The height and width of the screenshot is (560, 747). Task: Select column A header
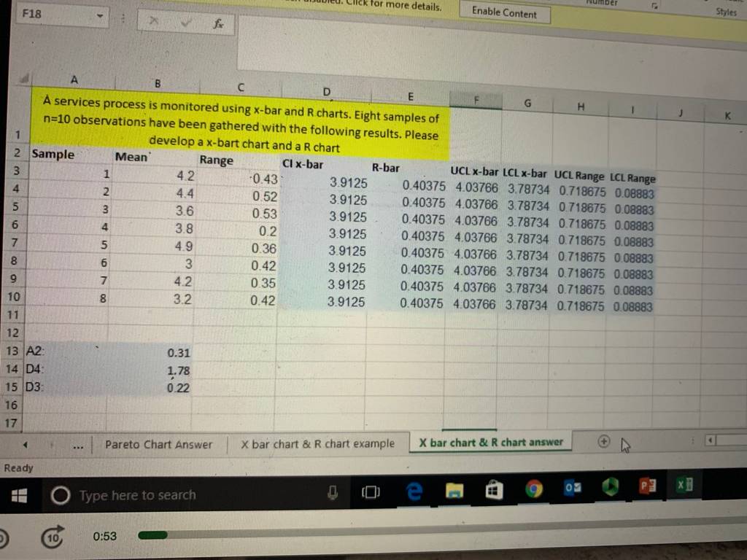point(74,80)
